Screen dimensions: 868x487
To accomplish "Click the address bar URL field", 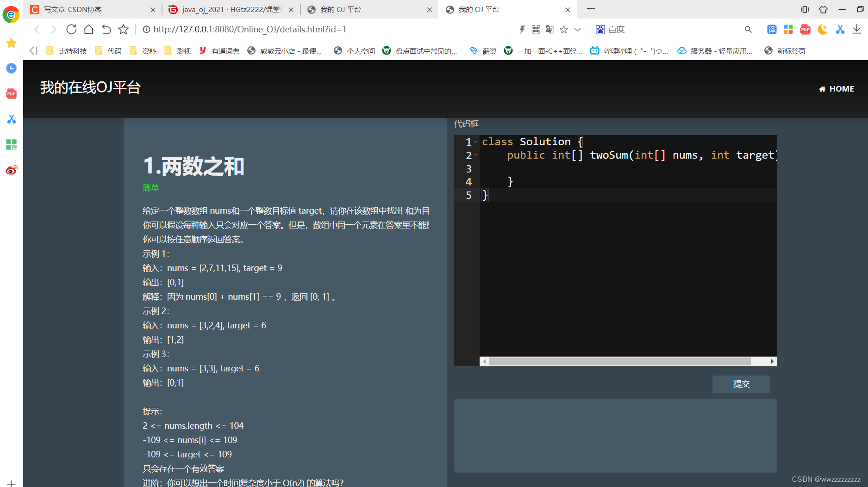I will click(x=324, y=30).
